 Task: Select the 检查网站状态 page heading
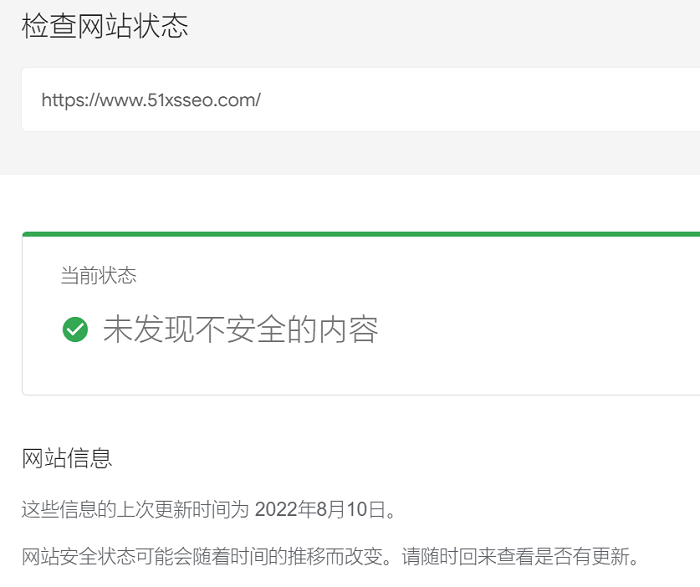(x=105, y=26)
